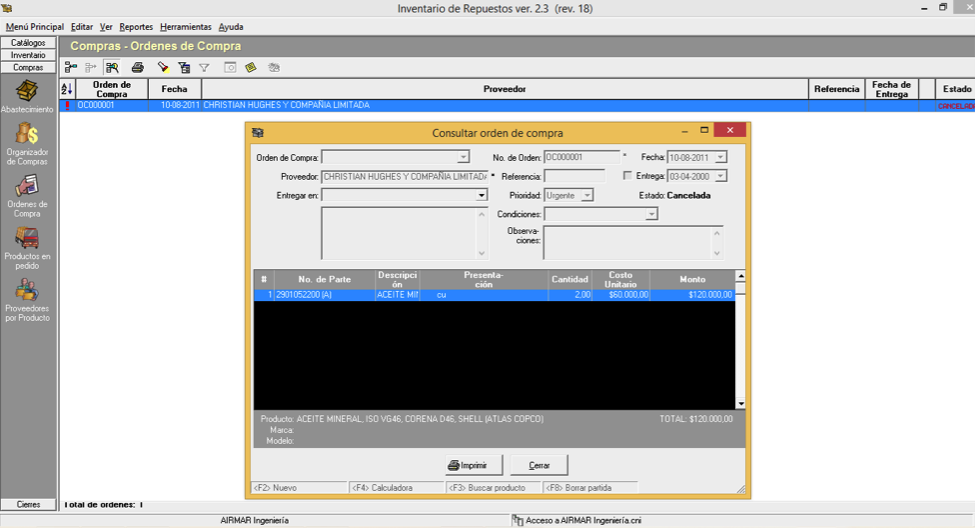The image size is (975, 528).
Task: Open Organizador de Compras in sidebar
Action: [x=27, y=144]
